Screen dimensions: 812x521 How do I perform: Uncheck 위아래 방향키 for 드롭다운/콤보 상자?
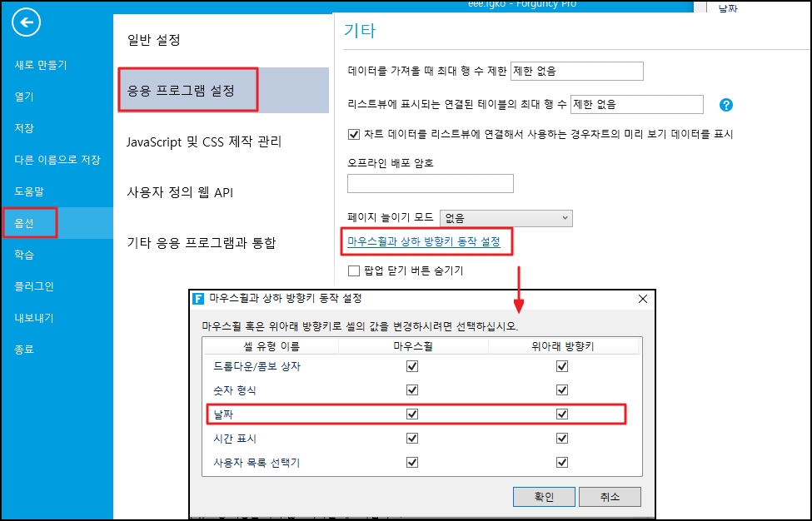point(562,366)
